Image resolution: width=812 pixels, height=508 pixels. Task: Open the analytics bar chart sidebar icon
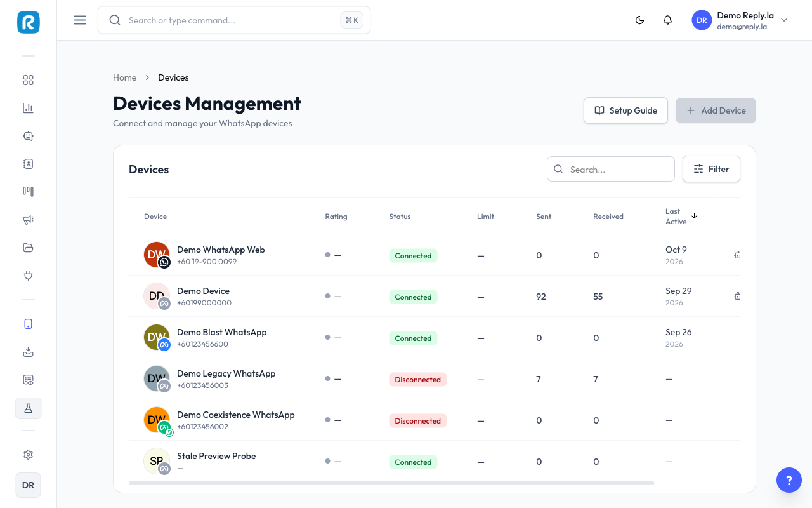[28, 108]
